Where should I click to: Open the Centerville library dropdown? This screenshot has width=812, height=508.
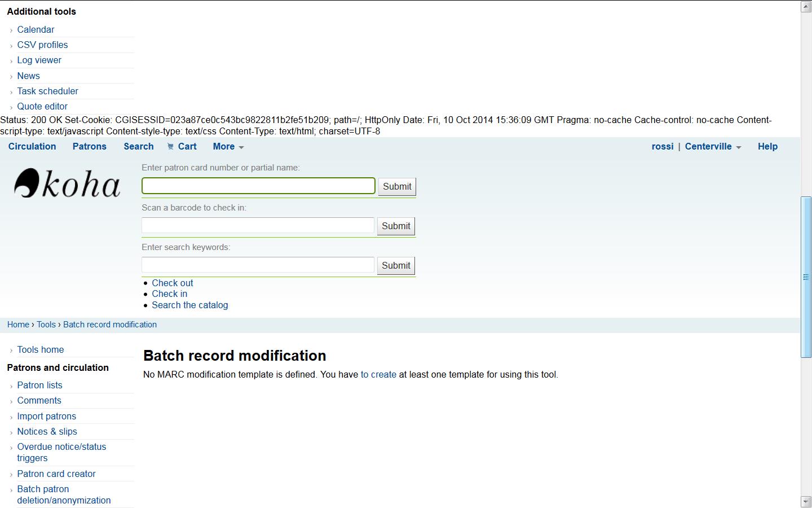[713, 146]
